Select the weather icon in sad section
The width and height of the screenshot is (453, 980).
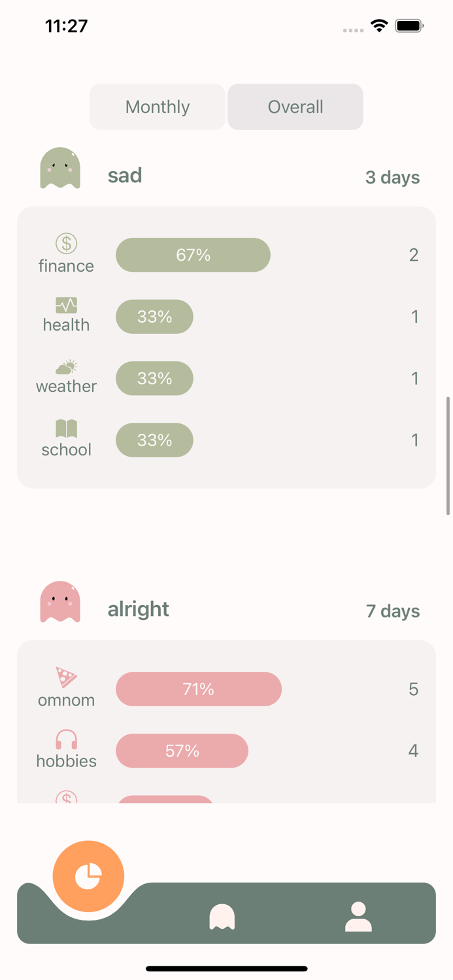tap(65, 367)
